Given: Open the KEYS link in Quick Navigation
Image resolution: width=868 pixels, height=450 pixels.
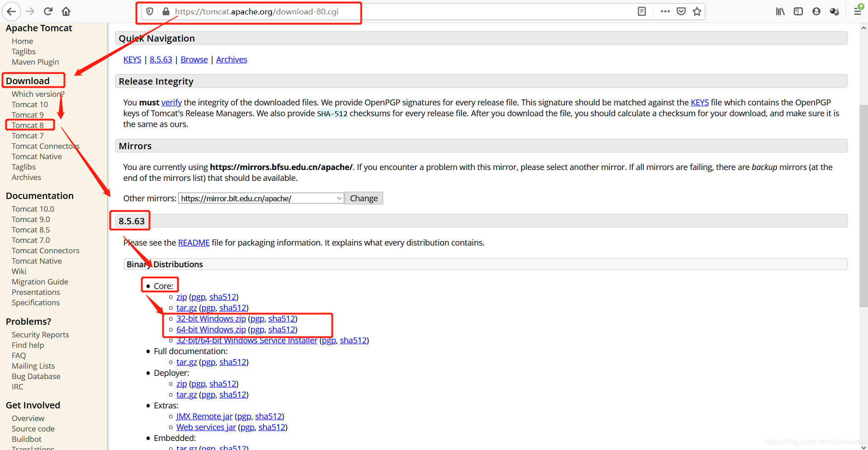Looking at the screenshot, I should 132,60.
